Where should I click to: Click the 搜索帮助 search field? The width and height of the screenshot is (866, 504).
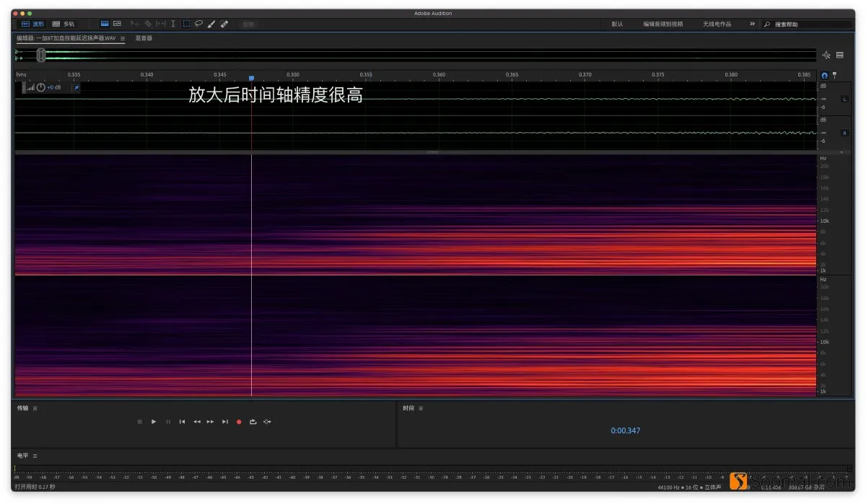(x=808, y=25)
